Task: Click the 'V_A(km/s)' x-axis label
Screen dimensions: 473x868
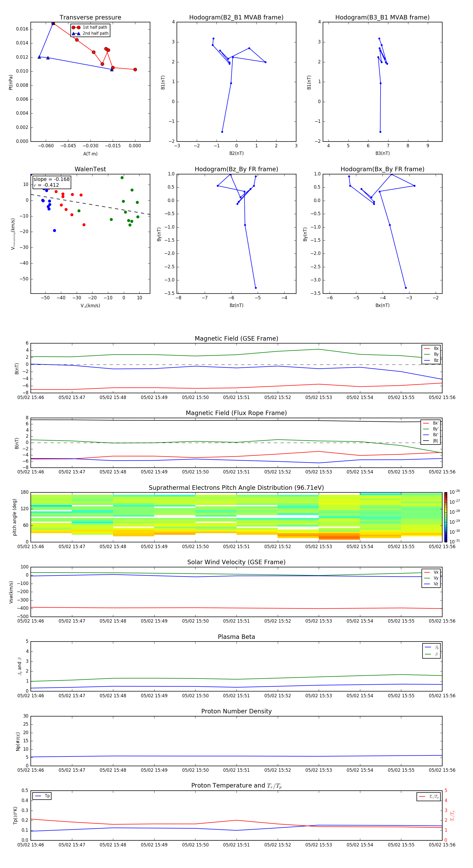Action: point(90,306)
